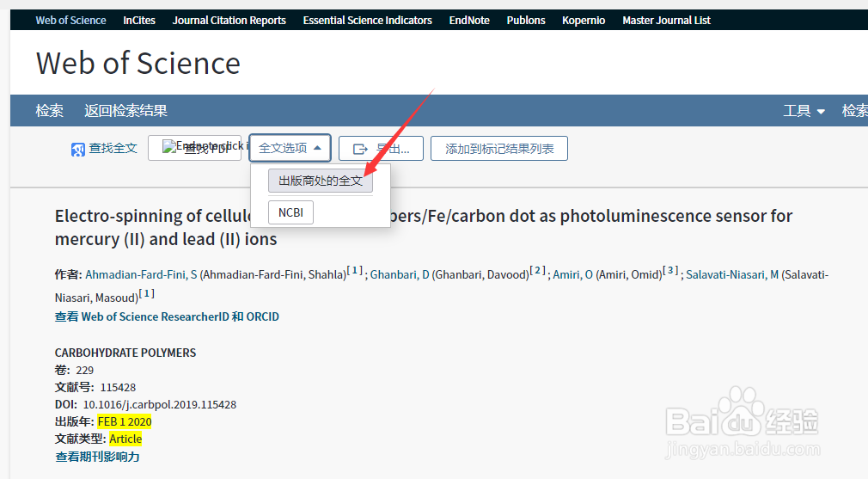The width and height of the screenshot is (868, 479).
Task: Click the arrow on 全文选项 button
Action: tap(317, 148)
